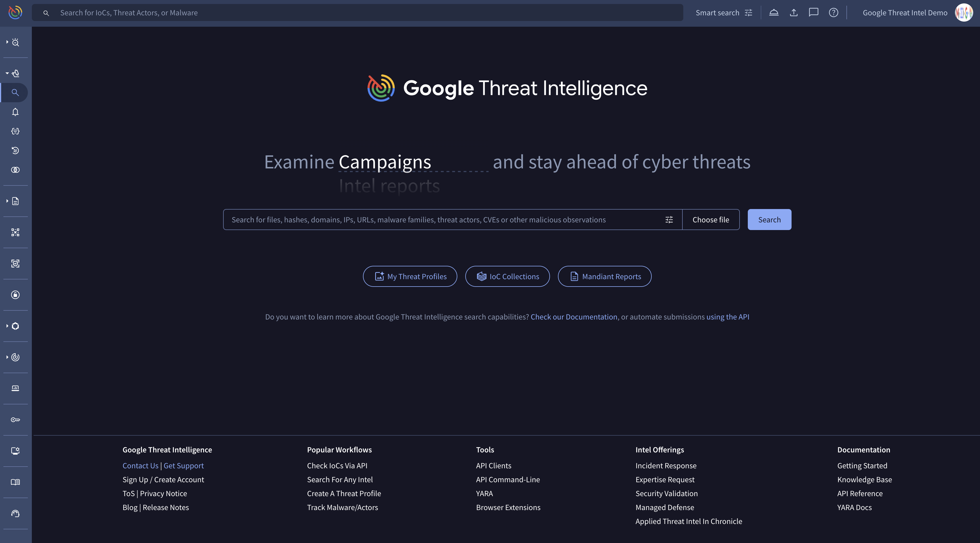Open the user avatar in top-right corner
Viewport: 980px width, 543px height.
coord(964,12)
